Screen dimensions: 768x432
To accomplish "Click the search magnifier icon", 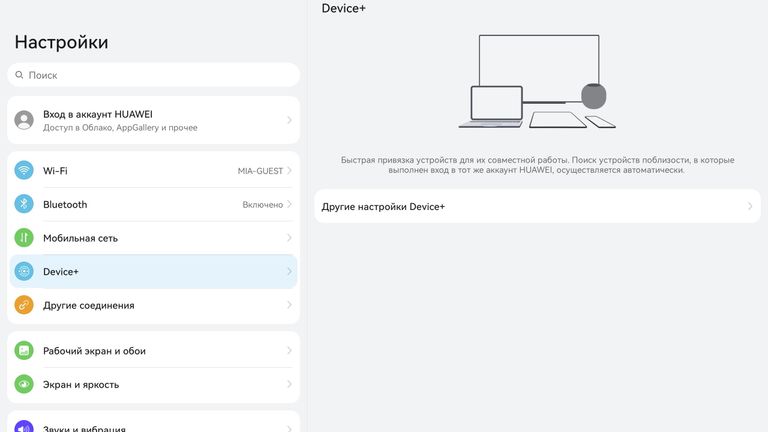I will click(x=19, y=75).
